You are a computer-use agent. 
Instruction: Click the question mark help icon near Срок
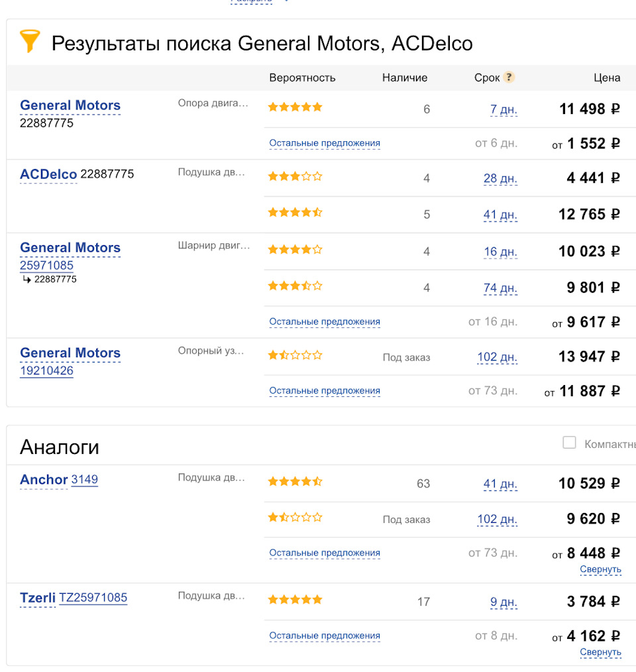pyautogui.click(x=509, y=77)
